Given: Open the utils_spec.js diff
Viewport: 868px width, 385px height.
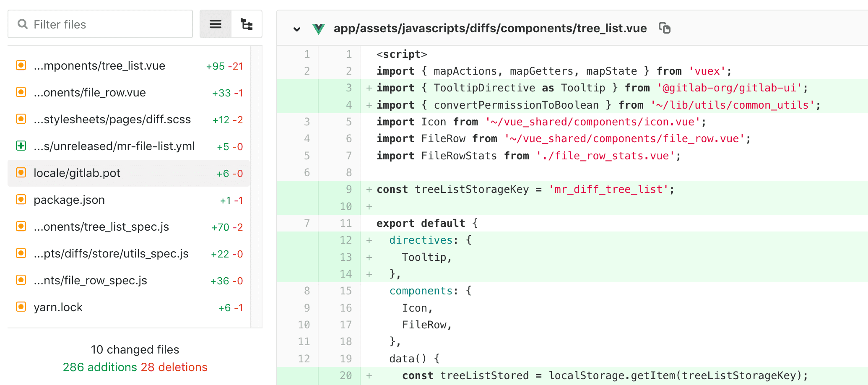Looking at the screenshot, I should point(111,253).
